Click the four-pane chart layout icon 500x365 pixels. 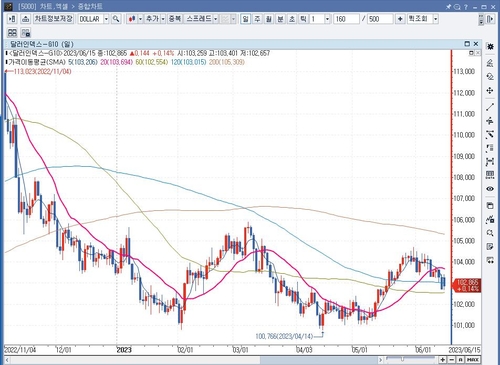tap(12, 32)
